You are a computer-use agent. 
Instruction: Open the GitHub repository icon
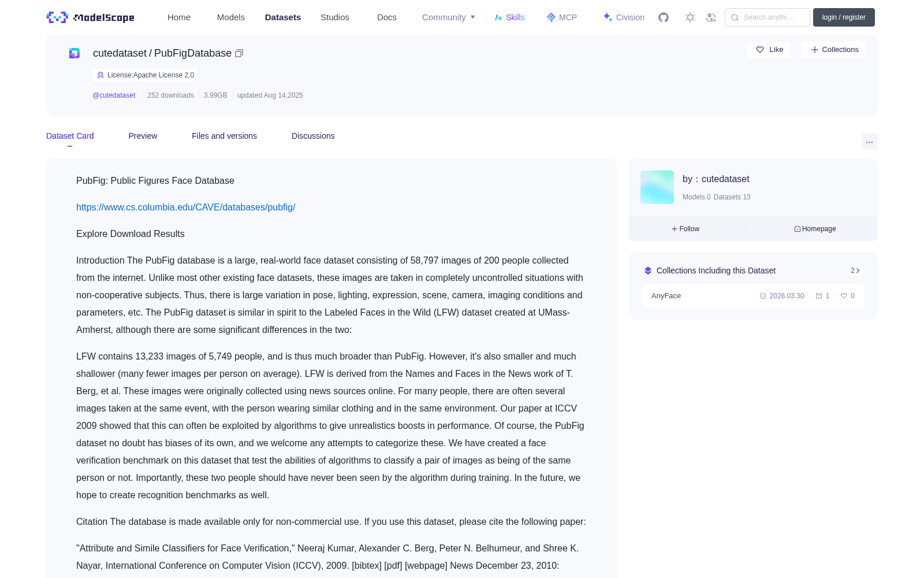(664, 17)
